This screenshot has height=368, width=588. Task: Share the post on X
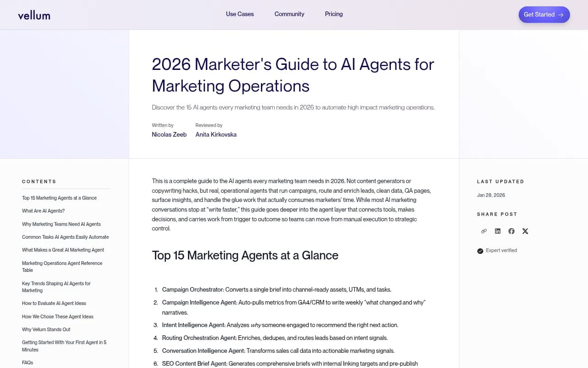pos(525,231)
